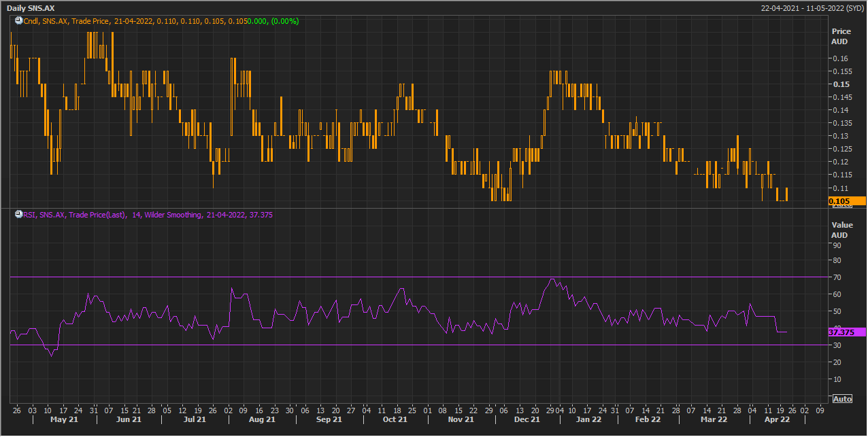The height and width of the screenshot is (437, 868).
Task: Click the 50 label on the RSI axis
Action: point(837,311)
